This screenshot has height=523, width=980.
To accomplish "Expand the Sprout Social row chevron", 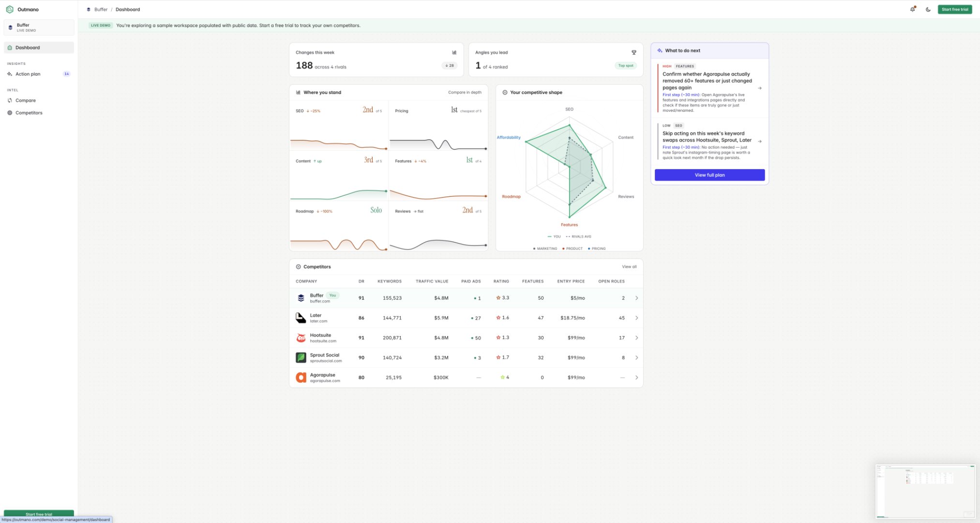I will pyautogui.click(x=636, y=357).
